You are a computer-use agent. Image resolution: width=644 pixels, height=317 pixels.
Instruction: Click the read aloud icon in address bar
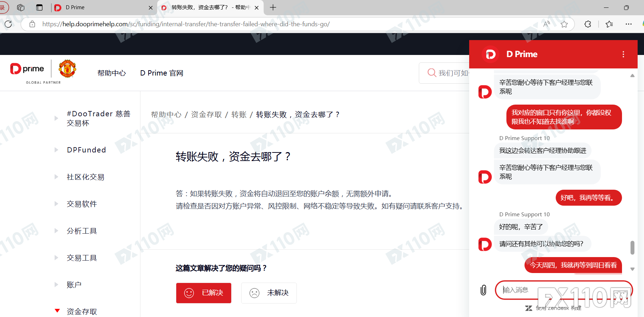pos(546,24)
